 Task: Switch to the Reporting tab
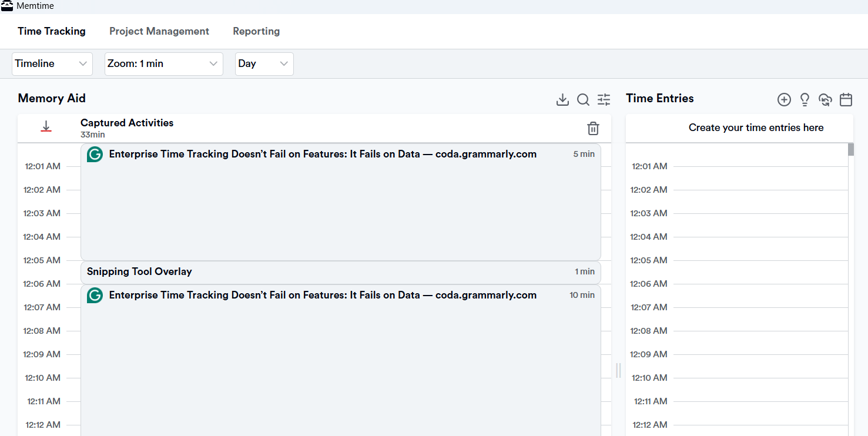[x=256, y=31]
